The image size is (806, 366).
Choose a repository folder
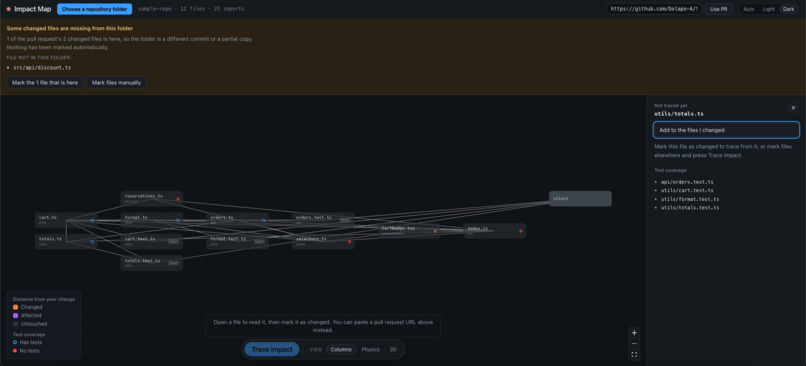click(95, 9)
